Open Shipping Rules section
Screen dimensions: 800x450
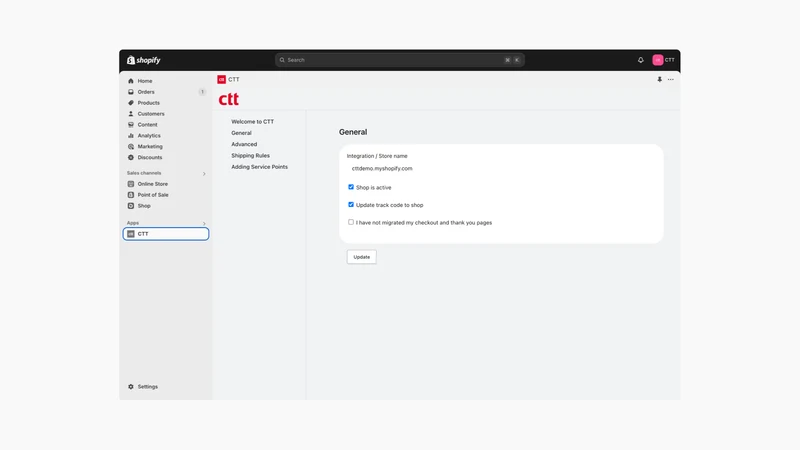point(251,156)
